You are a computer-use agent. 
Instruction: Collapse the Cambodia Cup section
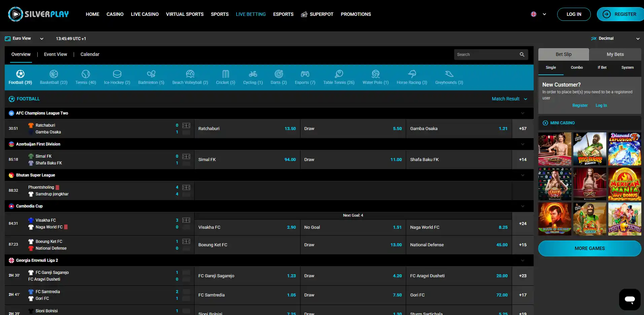[523, 206]
